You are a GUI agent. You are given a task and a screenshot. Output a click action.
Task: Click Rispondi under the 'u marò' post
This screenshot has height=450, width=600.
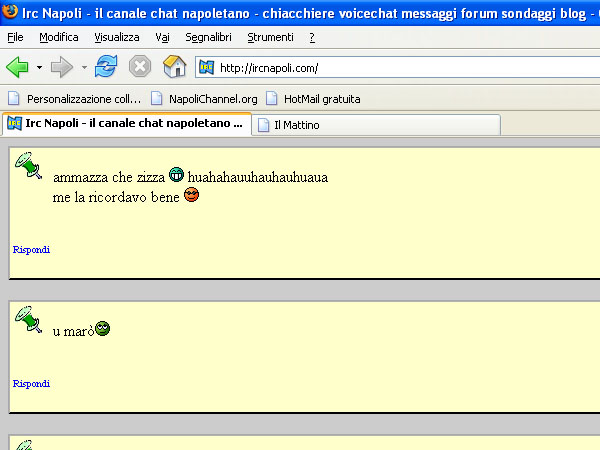[31, 383]
